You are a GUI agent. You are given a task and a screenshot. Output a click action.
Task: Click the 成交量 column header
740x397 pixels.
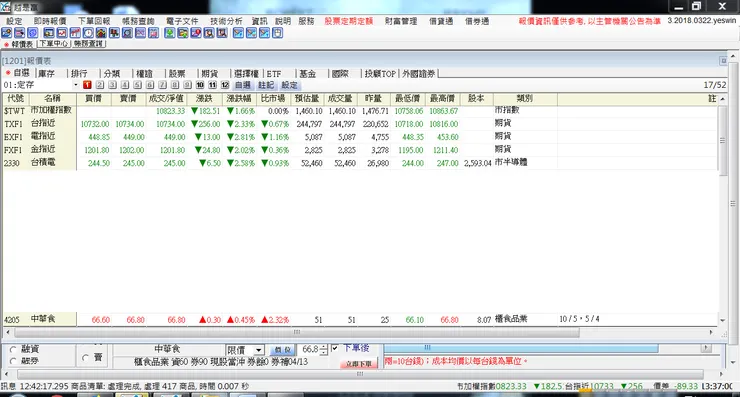point(340,98)
